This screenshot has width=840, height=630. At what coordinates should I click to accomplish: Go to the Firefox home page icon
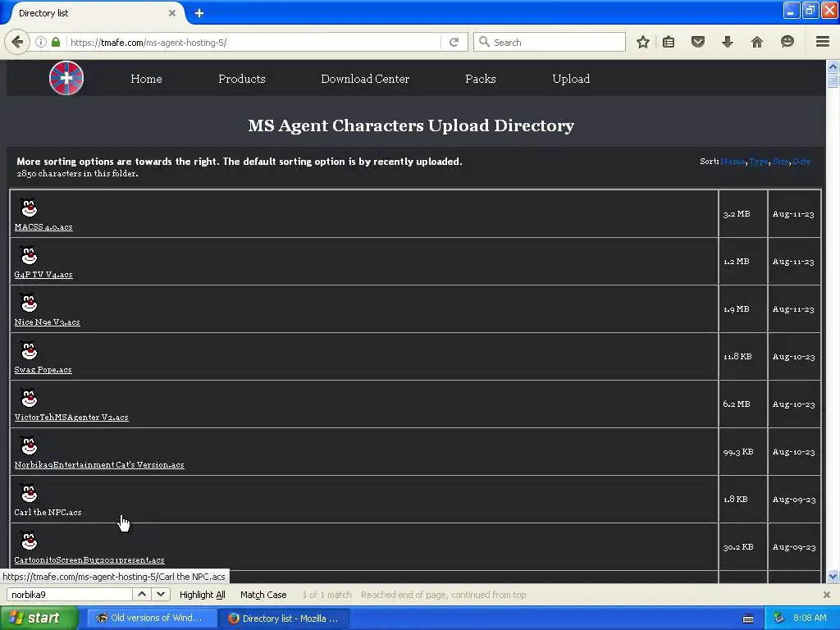click(x=756, y=42)
